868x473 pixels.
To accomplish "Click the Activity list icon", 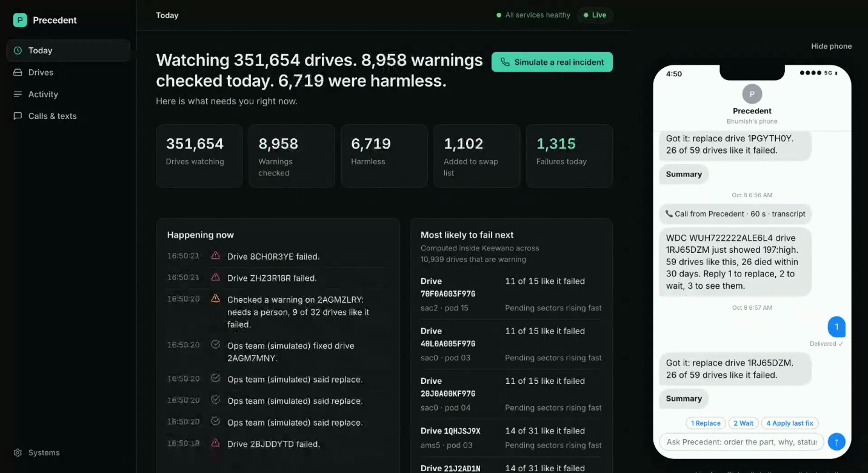I will [18, 94].
